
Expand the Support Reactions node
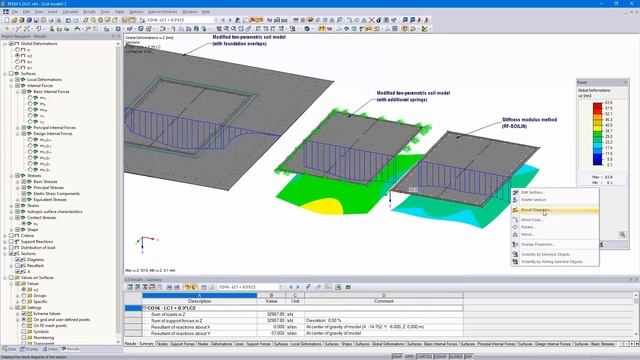point(5,242)
